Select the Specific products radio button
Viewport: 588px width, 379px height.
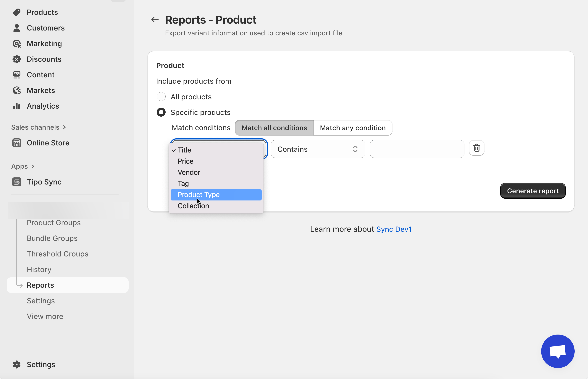coord(161,112)
